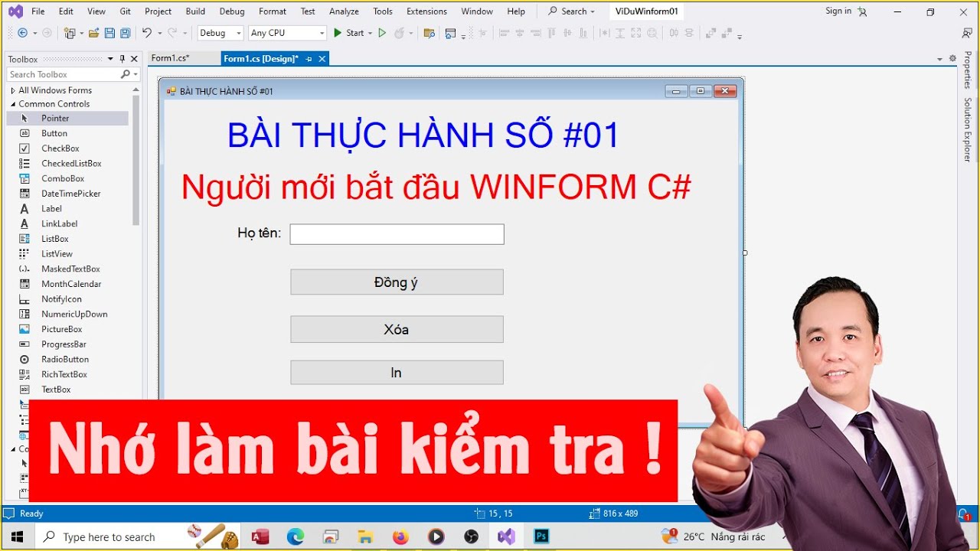980x551 pixels.
Task: Start the project with the green Start button
Action: click(348, 33)
